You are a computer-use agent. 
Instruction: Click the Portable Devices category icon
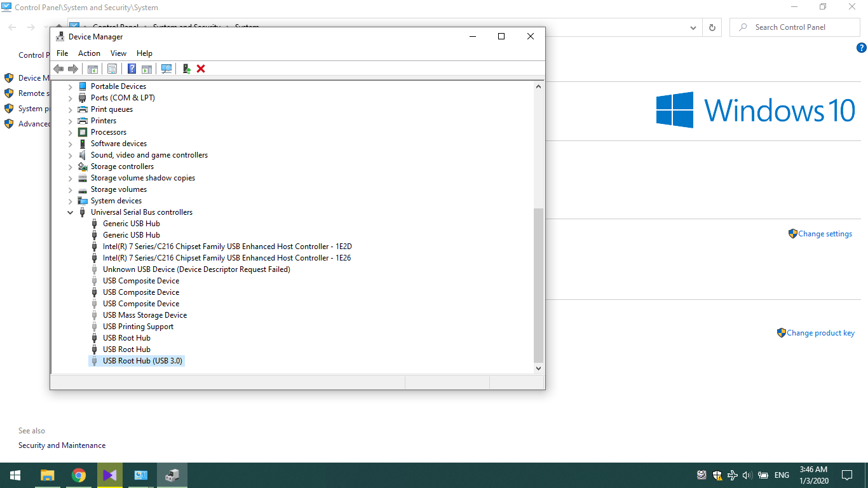[x=82, y=86]
